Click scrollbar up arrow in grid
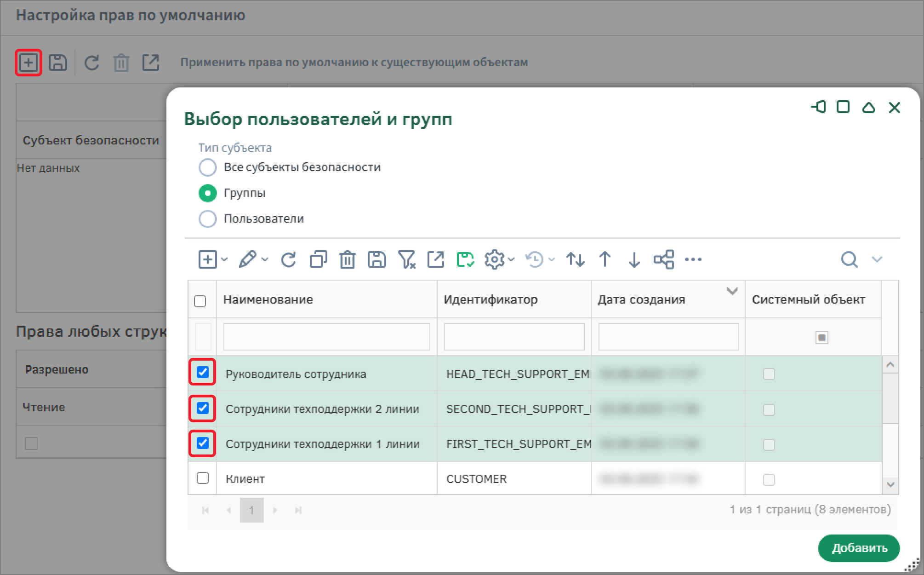 tap(890, 365)
